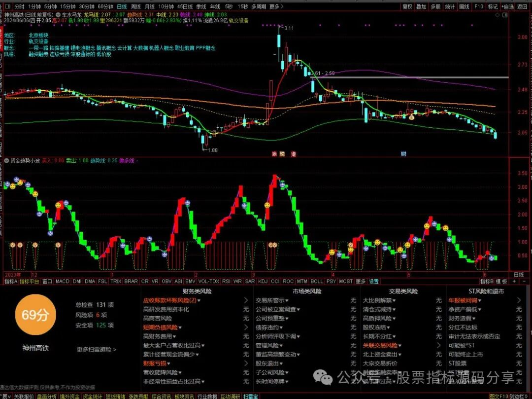Expand the 交易所警示 dropdown
Screen dimensions: 532x399
click(x=287, y=300)
